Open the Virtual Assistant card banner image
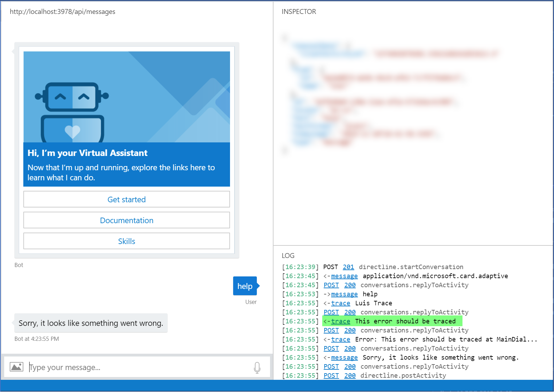This screenshot has height=392, width=554. [x=127, y=97]
